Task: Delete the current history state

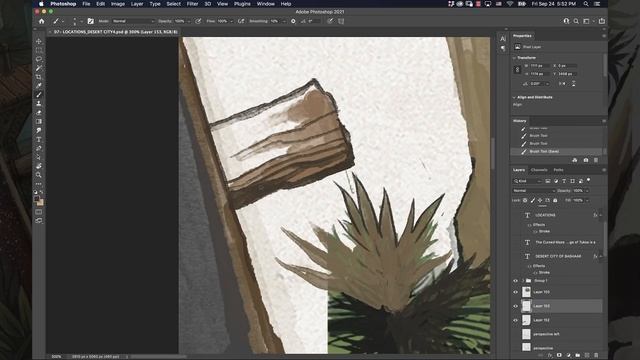Action: (x=596, y=160)
